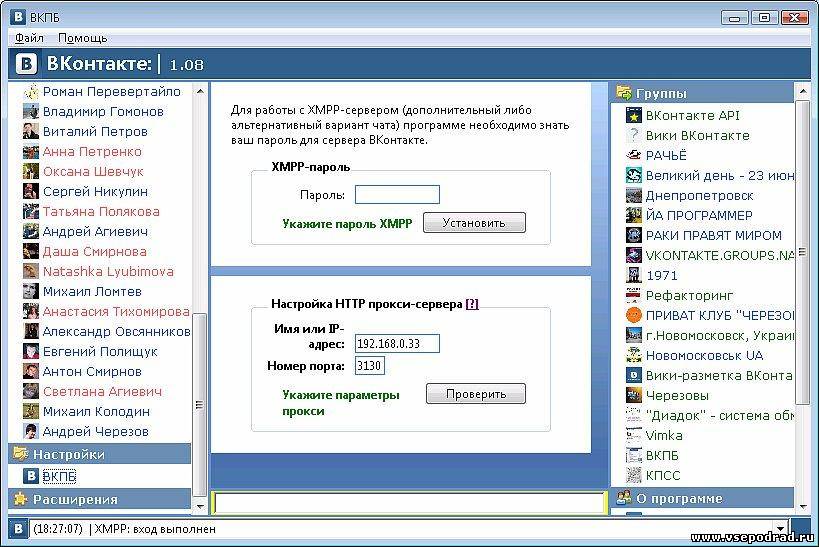Click Natashka Lyubimova's avatar
Image resolution: width=819 pixels, height=547 pixels.
click(31, 272)
